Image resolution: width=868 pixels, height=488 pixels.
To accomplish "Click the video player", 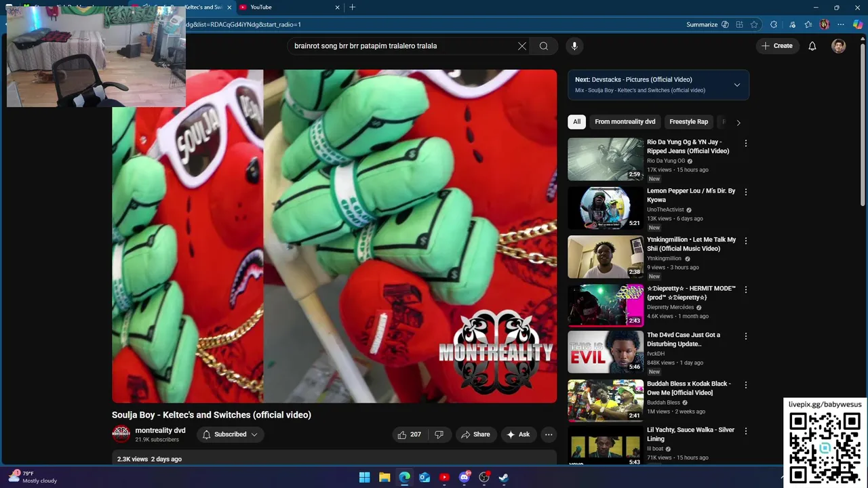I will [x=334, y=236].
